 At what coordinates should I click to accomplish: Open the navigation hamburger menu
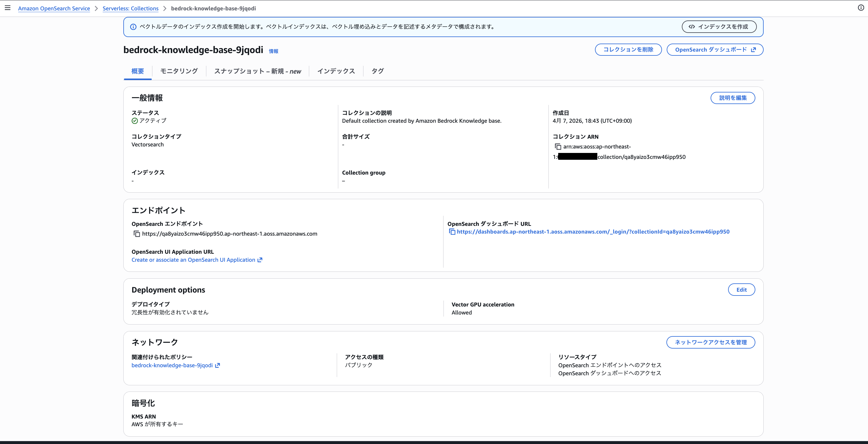[x=7, y=7]
